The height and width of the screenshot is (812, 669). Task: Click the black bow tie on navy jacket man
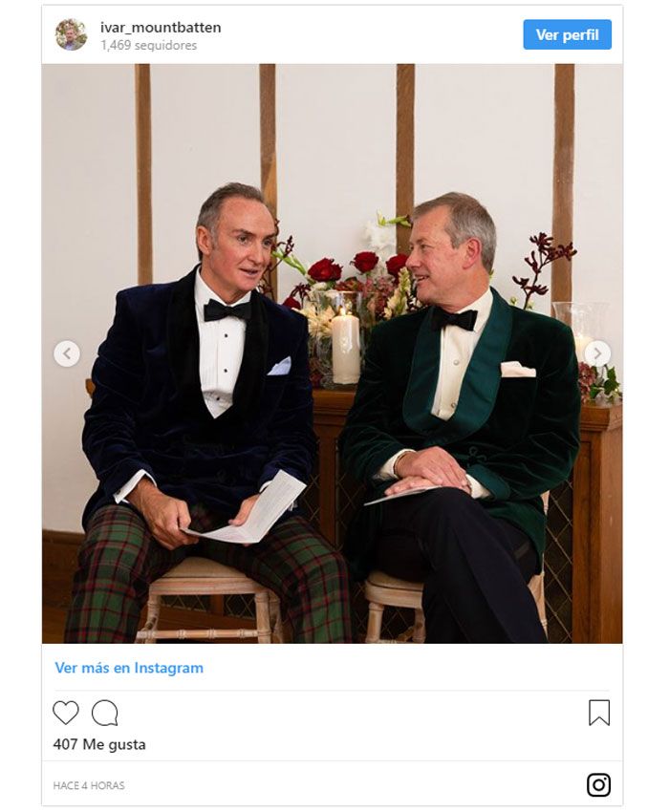pyautogui.click(x=227, y=310)
